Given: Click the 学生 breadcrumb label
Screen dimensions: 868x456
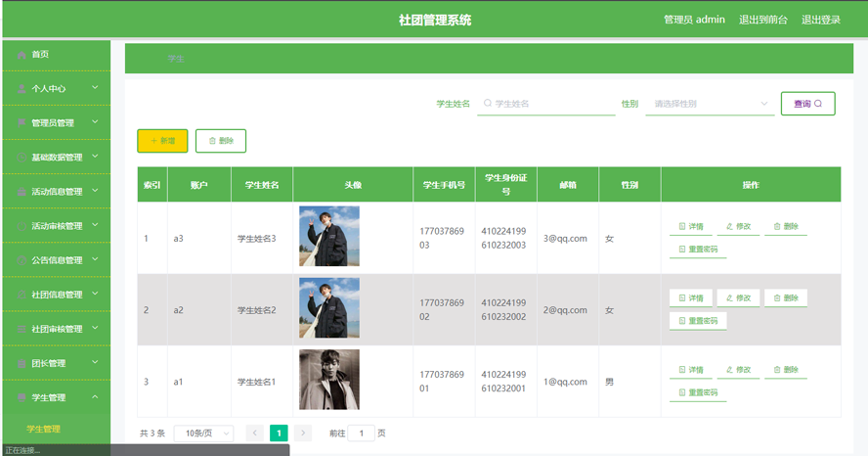Looking at the screenshot, I should click(176, 59).
